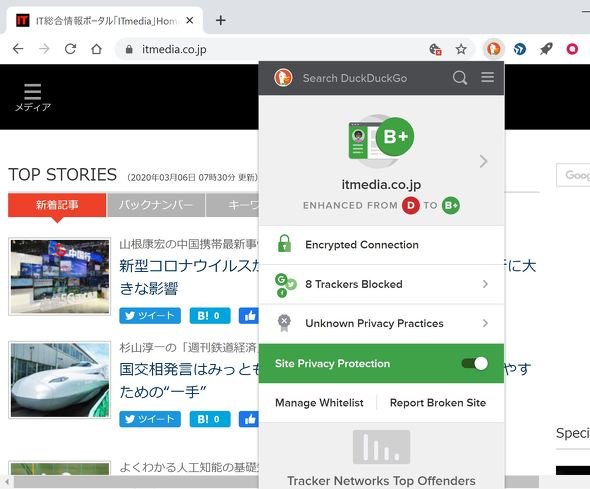
Task: Open Manage Whitelist
Action: [x=319, y=403]
